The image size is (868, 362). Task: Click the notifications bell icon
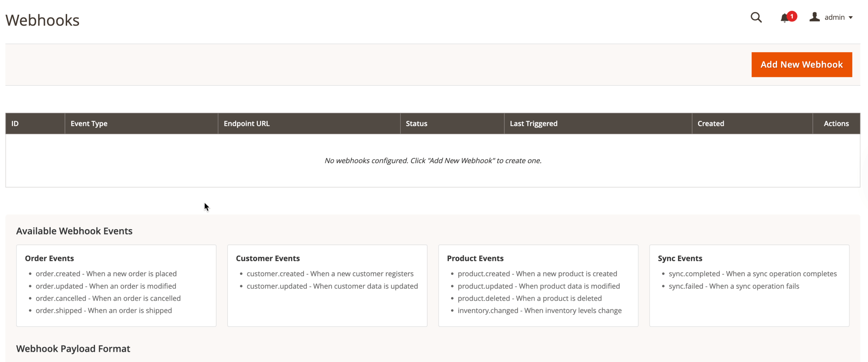tap(784, 18)
